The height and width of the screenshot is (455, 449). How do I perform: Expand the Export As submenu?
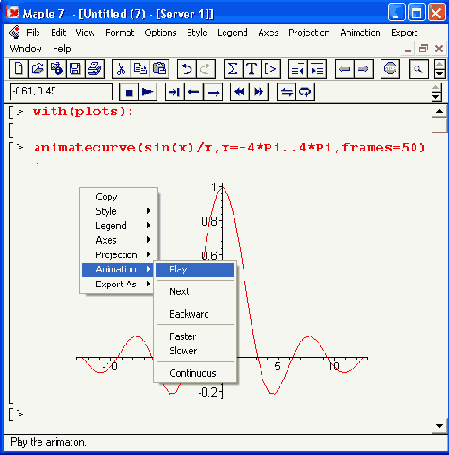pos(118,284)
